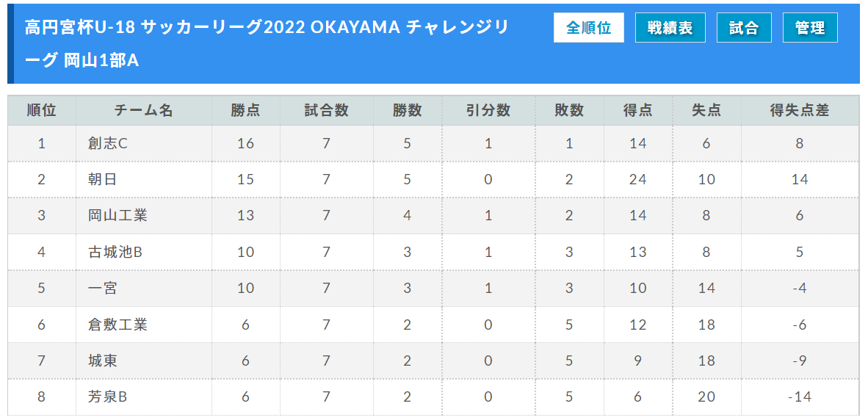Click the 得失点差 column header
Image resolution: width=868 pixels, height=420 pixels.
coord(800,110)
